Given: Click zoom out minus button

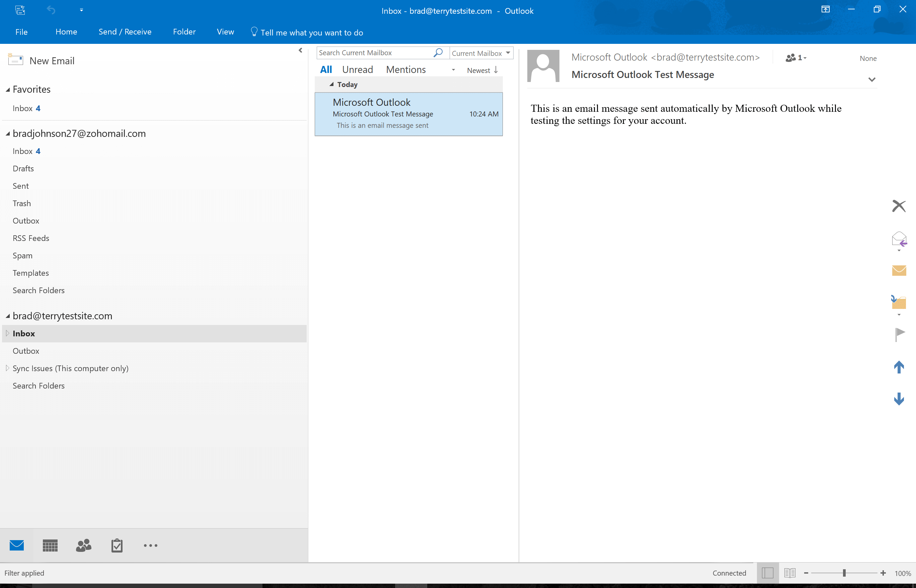Looking at the screenshot, I should coord(806,573).
